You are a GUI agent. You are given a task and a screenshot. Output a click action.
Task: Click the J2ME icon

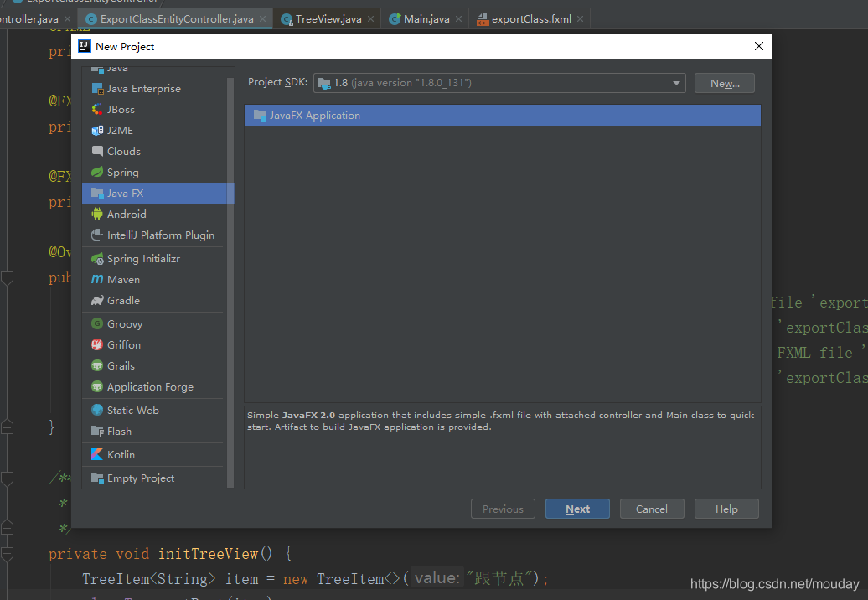pos(97,131)
